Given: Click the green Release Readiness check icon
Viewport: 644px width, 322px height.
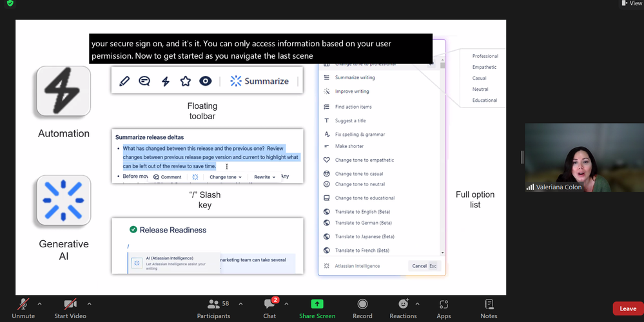Looking at the screenshot, I should pyautogui.click(x=133, y=230).
